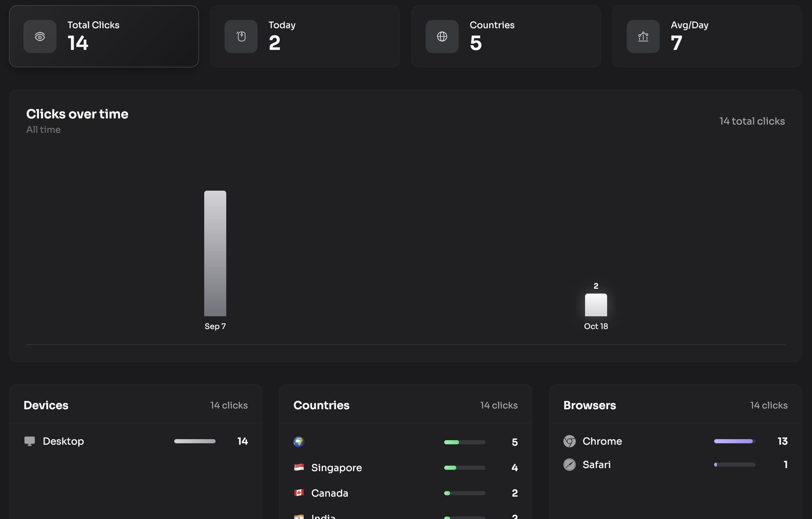Click the Canada flag icon
Viewport: 812px width, 519px height.
[299, 493]
